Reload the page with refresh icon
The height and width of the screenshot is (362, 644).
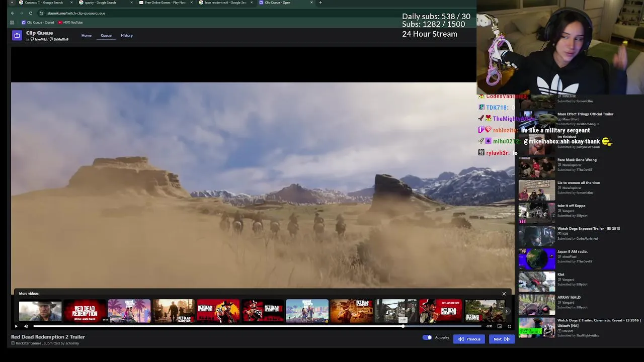31,13
